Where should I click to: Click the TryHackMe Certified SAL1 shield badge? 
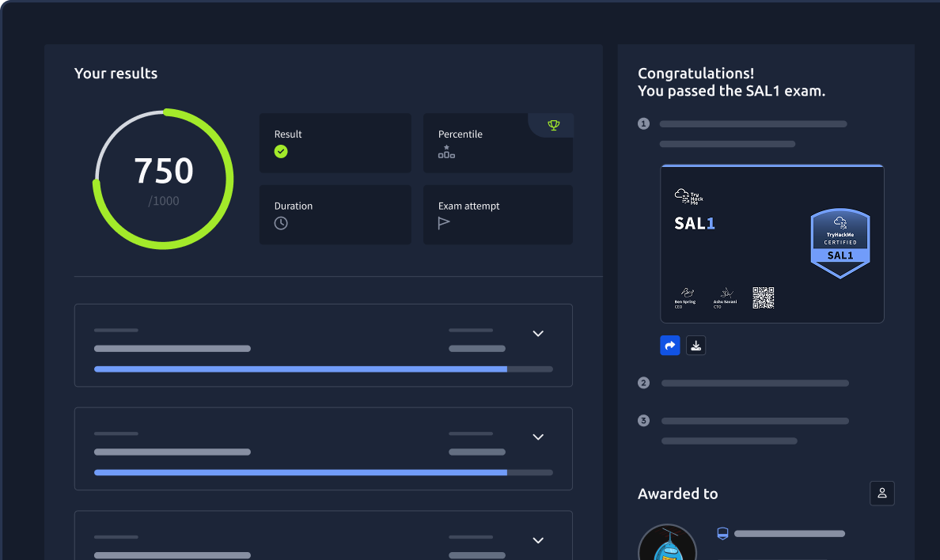[840, 244]
